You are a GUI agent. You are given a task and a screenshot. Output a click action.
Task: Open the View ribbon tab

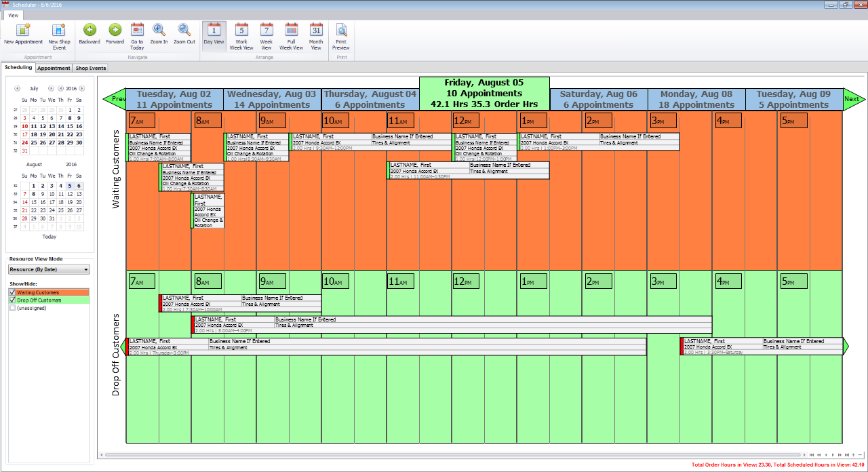[13, 14]
